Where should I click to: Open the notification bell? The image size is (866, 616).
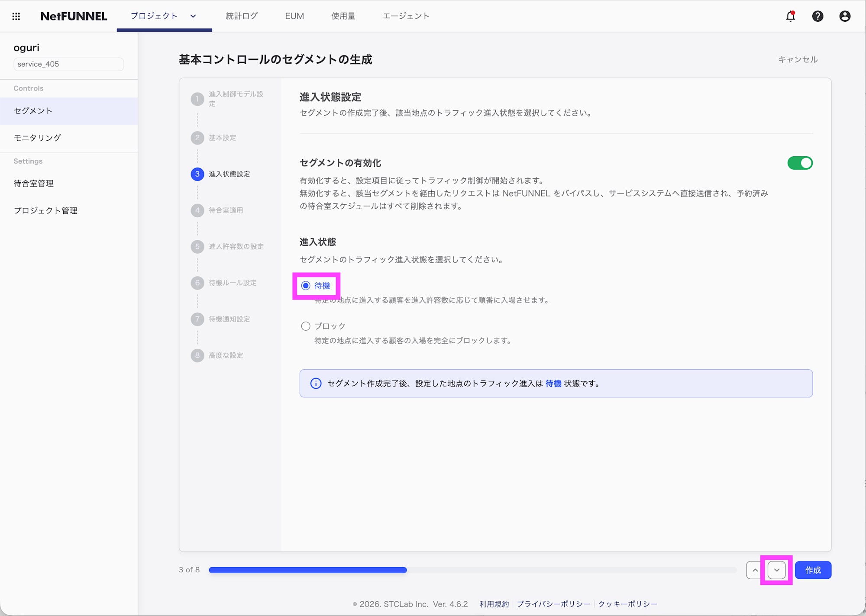pyautogui.click(x=790, y=16)
